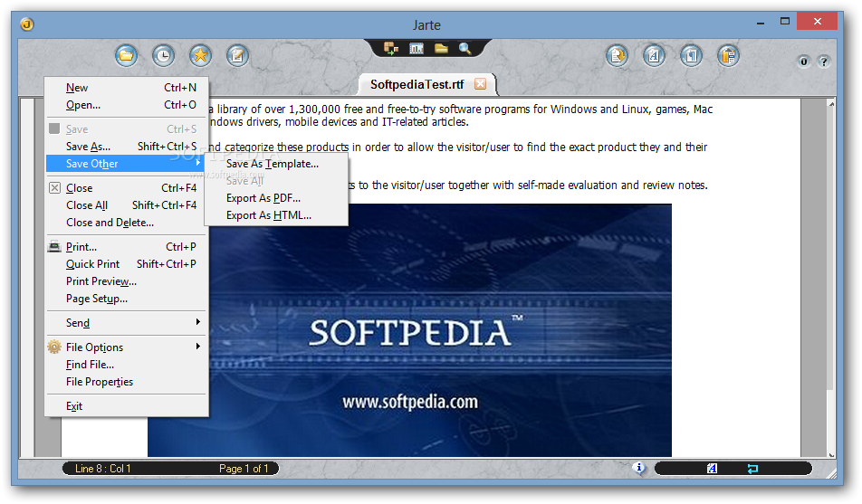This screenshot has width=862, height=504.
Task: Expand the Send submenu
Action: pyautogui.click(x=128, y=323)
